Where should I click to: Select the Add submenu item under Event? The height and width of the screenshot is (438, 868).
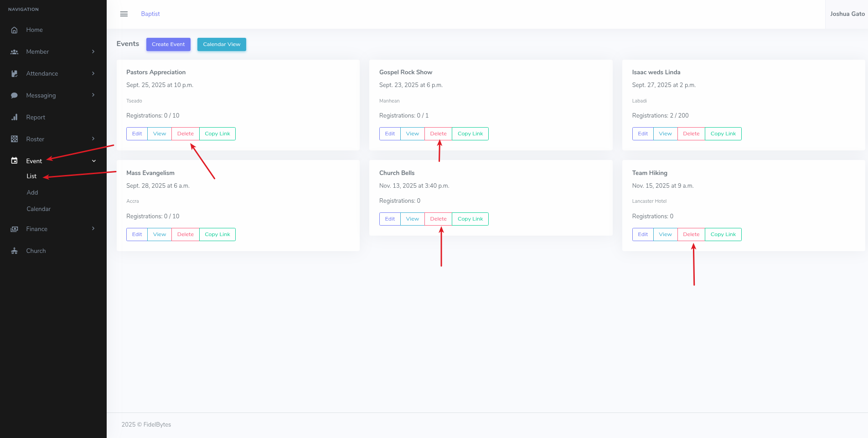pyautogui.click(x=32, y=192)
